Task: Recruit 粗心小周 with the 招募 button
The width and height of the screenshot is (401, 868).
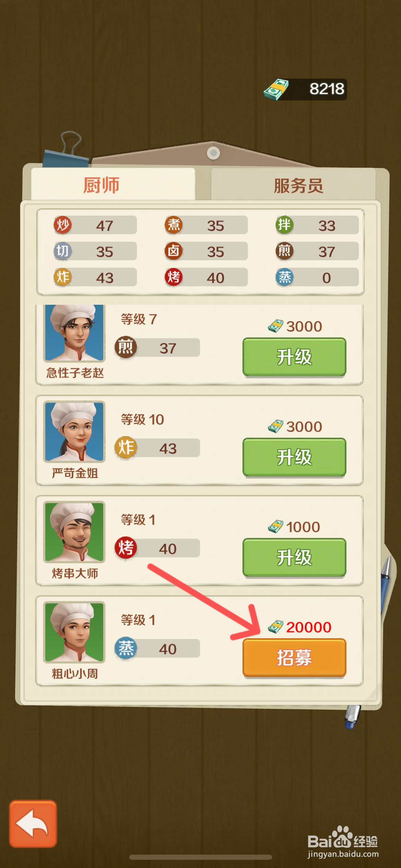Action: (x=294, y=658)
